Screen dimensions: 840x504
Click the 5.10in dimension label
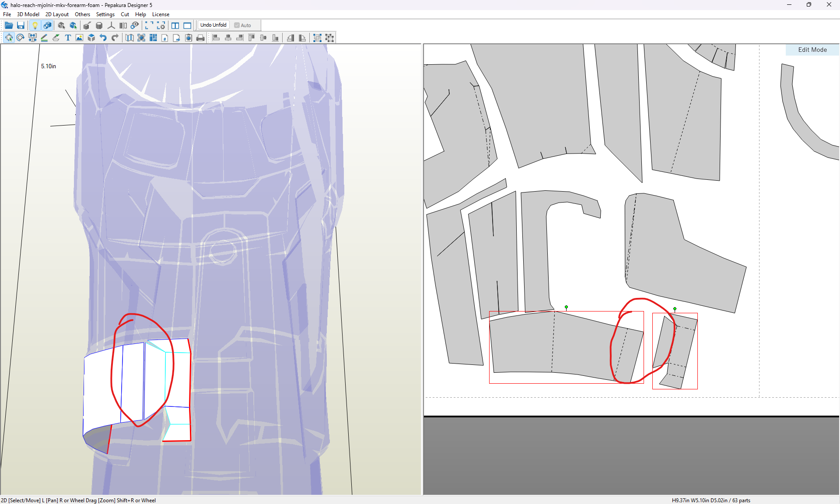click(x=49, y=66)
